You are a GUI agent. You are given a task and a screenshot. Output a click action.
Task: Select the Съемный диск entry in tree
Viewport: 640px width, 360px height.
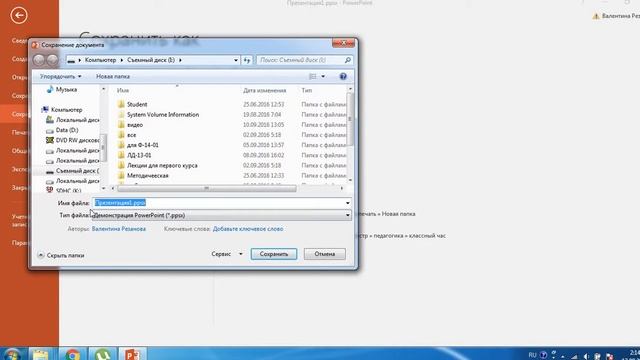coord(73,171)
